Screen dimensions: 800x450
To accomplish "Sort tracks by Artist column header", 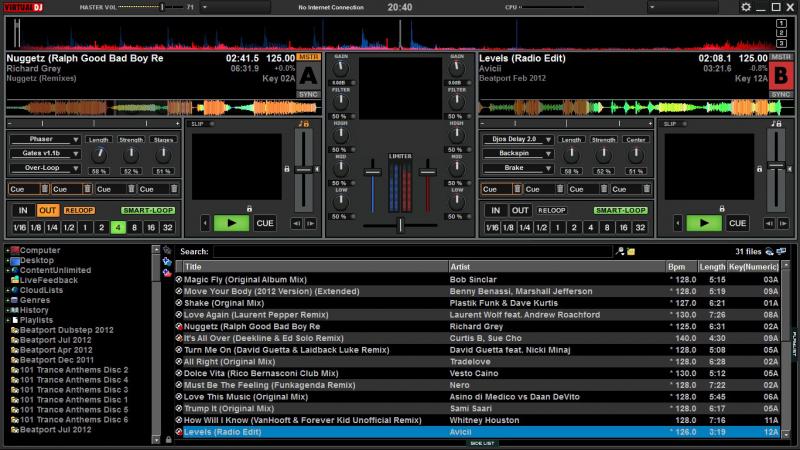I will tap(557, 267).
